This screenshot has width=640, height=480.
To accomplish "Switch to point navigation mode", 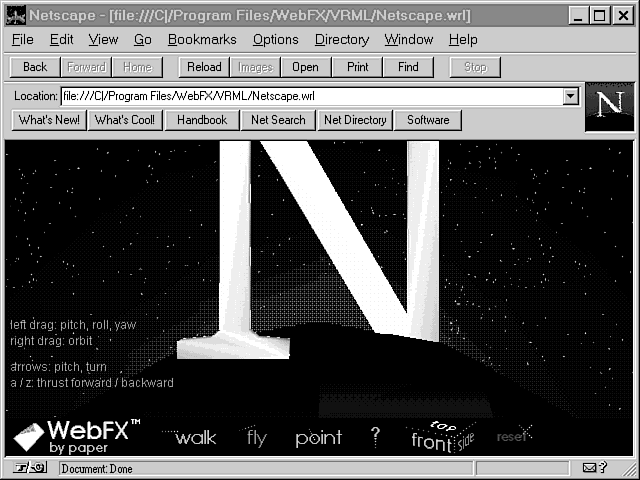I will tap(318, 438).
